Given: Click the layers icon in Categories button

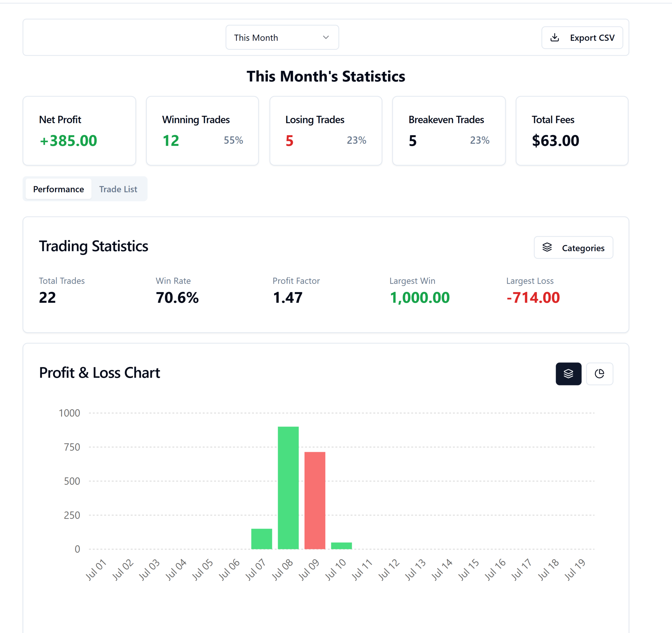Looking at the screenshot, I should (x=547, y=247).
